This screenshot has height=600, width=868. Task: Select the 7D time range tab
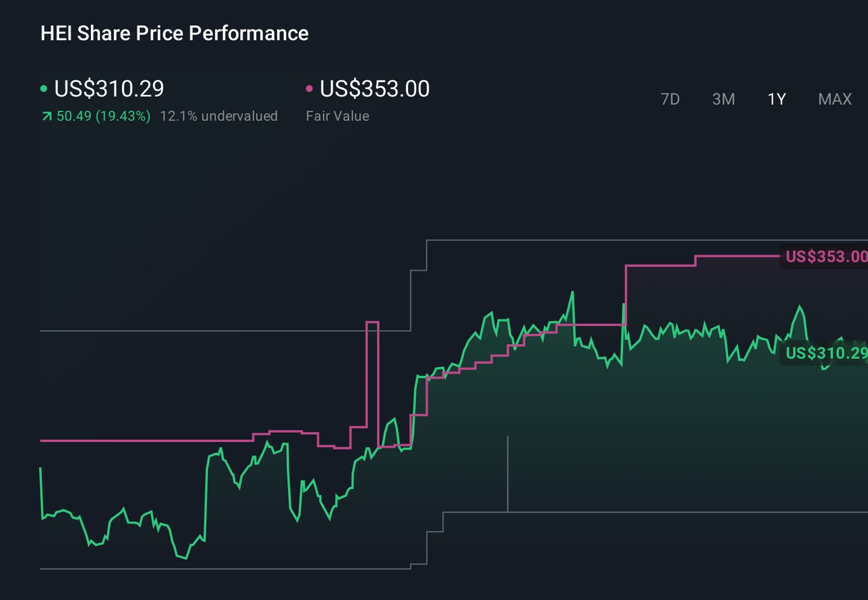point(670,99)
